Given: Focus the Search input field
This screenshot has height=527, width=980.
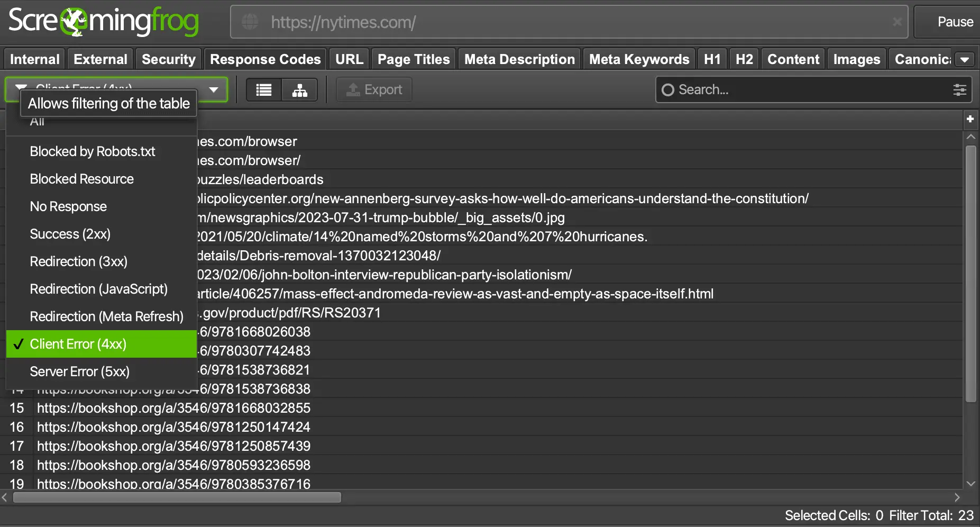Looking at the screenshot, I should tap(804, 90).
